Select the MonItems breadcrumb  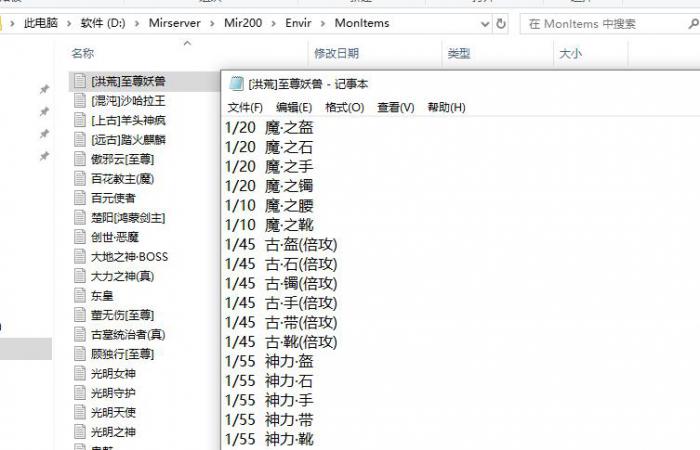point(362,23)
